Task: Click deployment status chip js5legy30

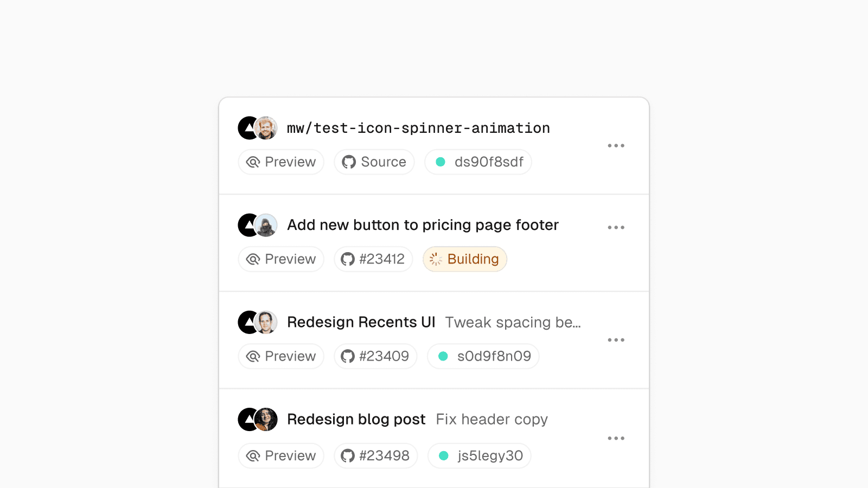Action: 480,456
